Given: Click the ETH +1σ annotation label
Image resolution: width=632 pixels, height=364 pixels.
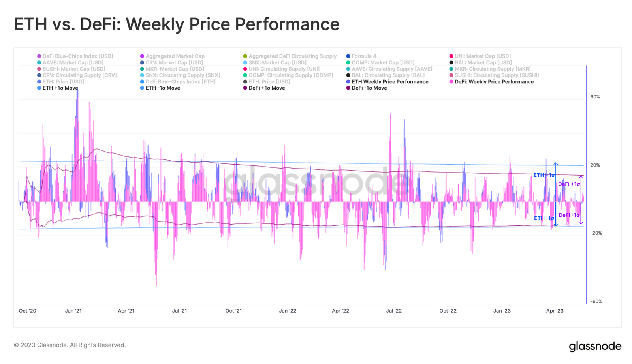Looking at the screenshot, I should (544, 175).
